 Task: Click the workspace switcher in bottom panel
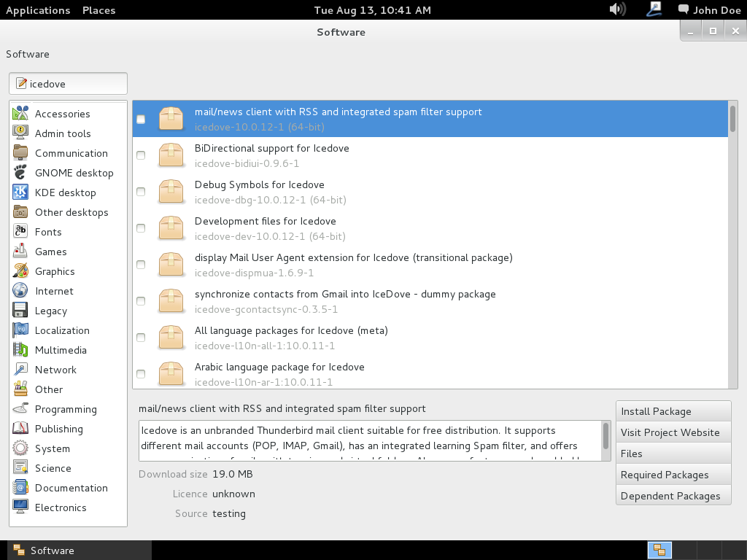pyautogui.click(x=659, y=550)
